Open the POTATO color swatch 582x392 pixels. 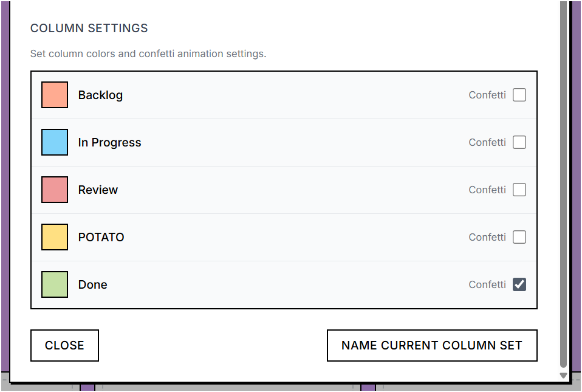tap(54, 237)
